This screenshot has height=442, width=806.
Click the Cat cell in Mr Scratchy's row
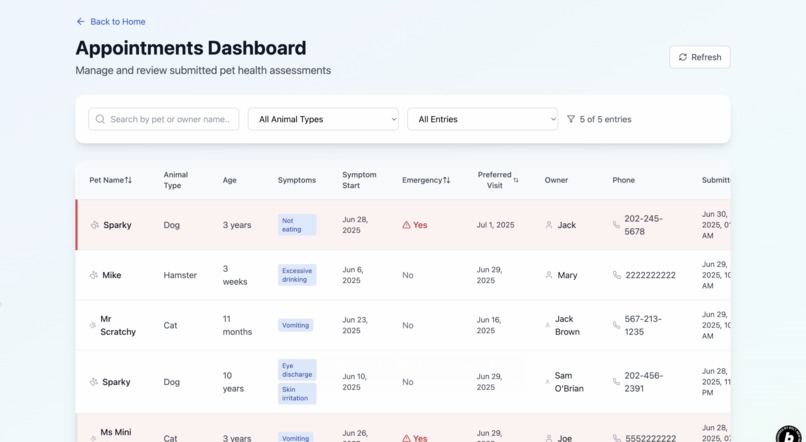click(x=170, y=325)
